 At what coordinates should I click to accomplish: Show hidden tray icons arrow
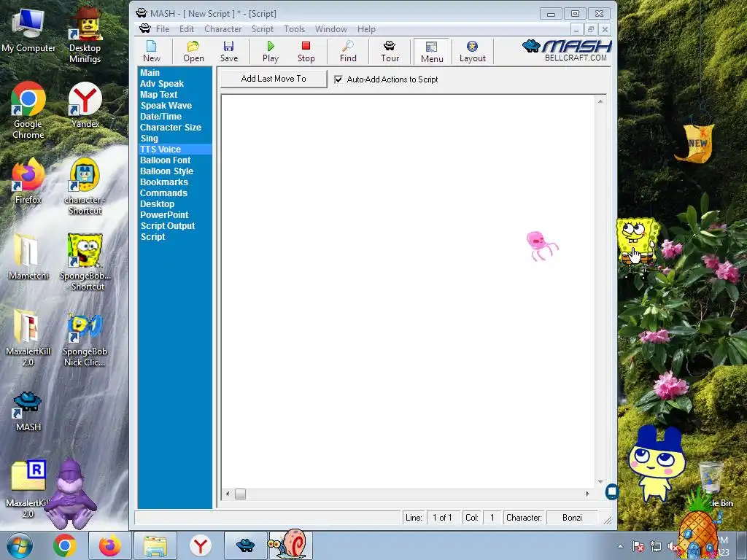point(620,546)
